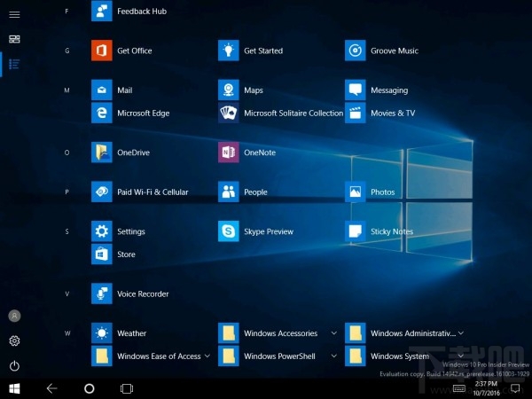The image size is (532, 399).
Task: Open Action Center notifications icon
Action: 515,388
